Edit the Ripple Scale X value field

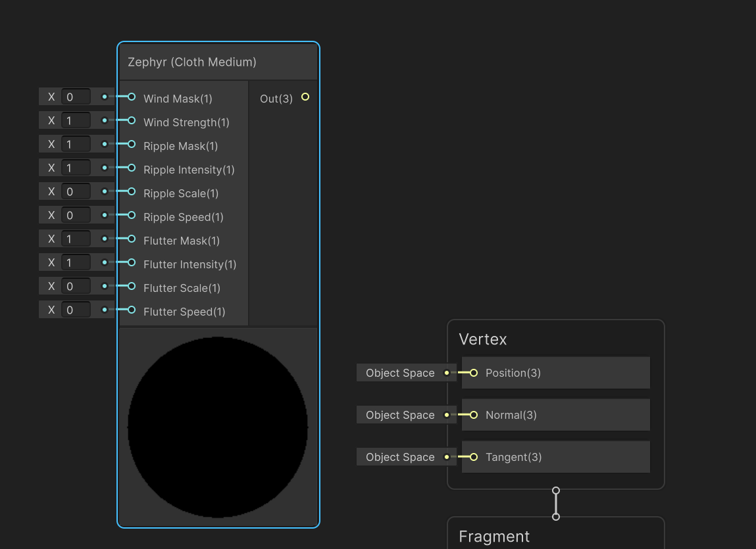coord(76,192)
